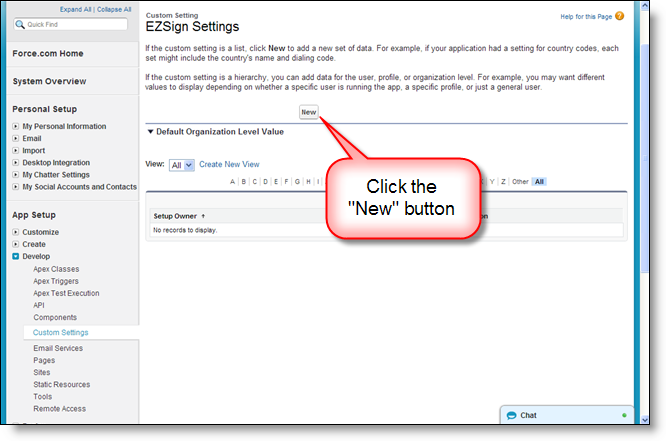The width and height of the screenshot is (666, 441).
Task: Open the Create New View link
Action: 229,164
